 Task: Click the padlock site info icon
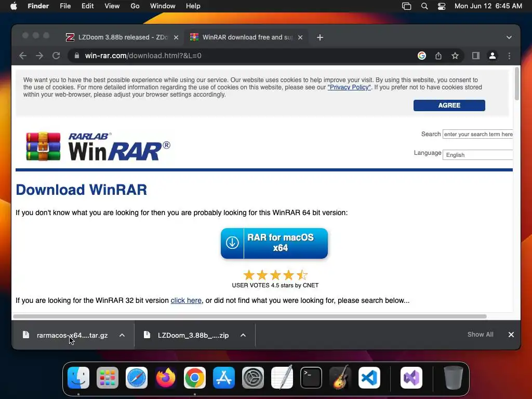(77, 56)
